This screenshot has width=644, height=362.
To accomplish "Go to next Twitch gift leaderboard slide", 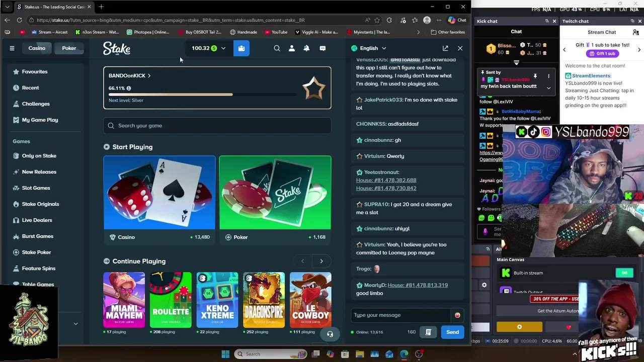I will [x=639, y=49].
